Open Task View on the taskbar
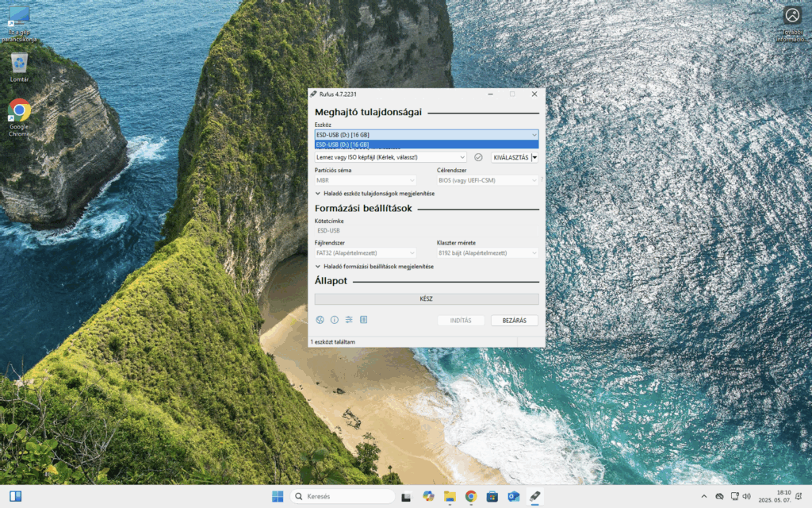Image resolution: width=812 pixels, height=508 pixels. pos(407,496)
